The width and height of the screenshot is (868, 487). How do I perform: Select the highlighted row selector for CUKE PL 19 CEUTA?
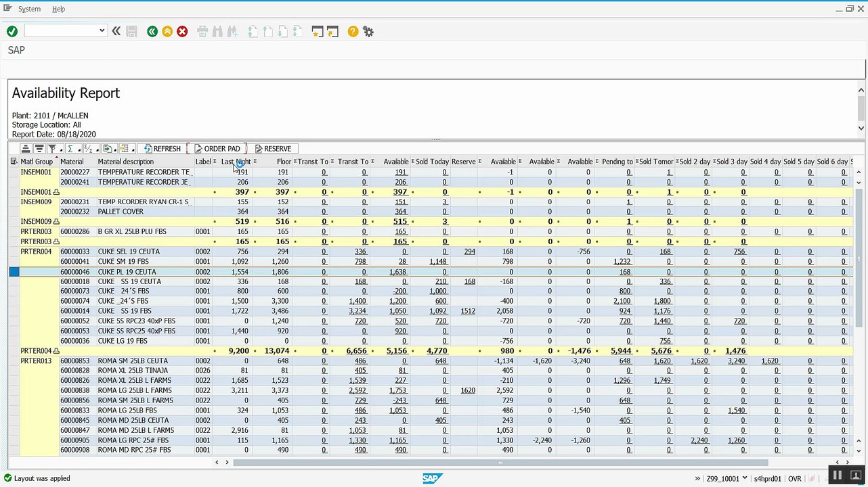[14, 272]
